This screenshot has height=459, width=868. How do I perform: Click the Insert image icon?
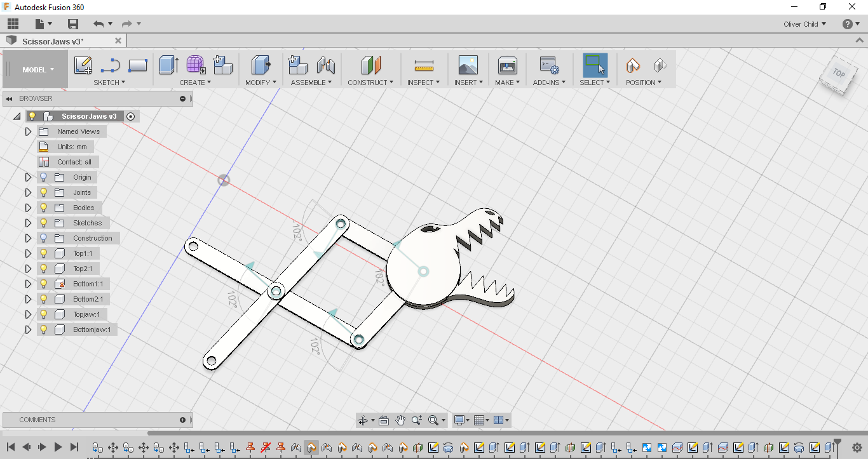click(468, 65)
